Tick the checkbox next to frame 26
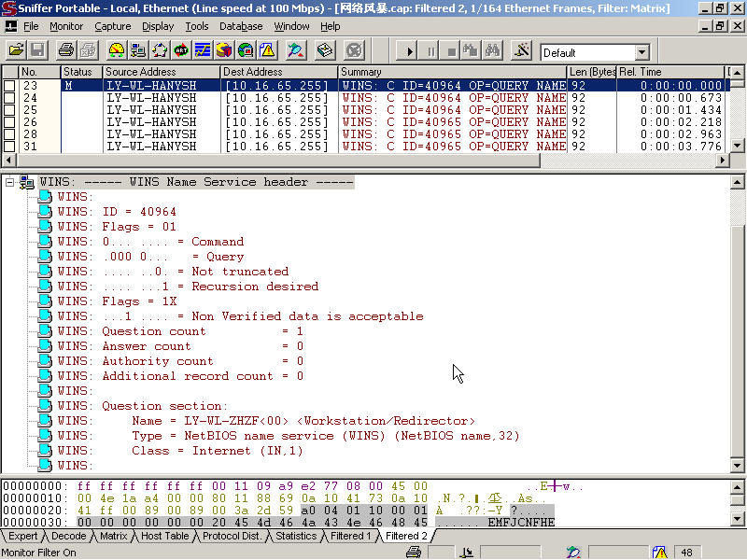Viewport: 747px width, 560px height. (9, 122)
